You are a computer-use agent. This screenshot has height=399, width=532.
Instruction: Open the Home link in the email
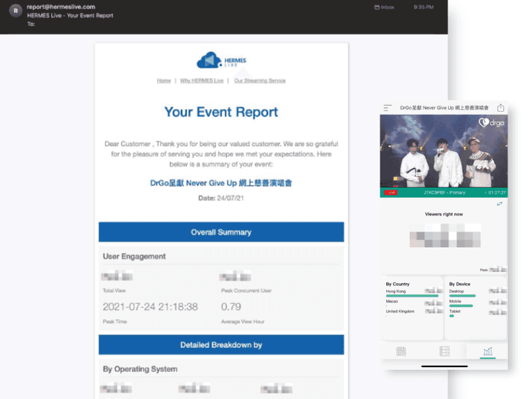[164, 80]
